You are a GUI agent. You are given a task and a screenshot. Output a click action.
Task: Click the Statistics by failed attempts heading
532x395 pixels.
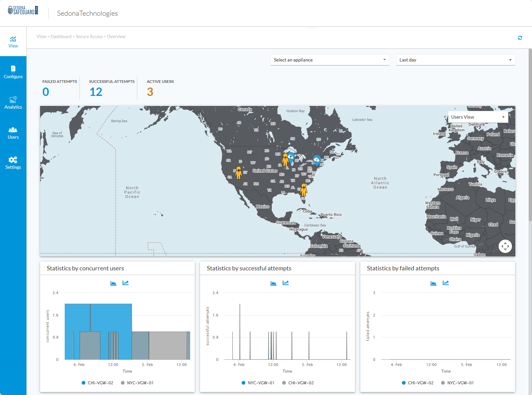point(403,268)
